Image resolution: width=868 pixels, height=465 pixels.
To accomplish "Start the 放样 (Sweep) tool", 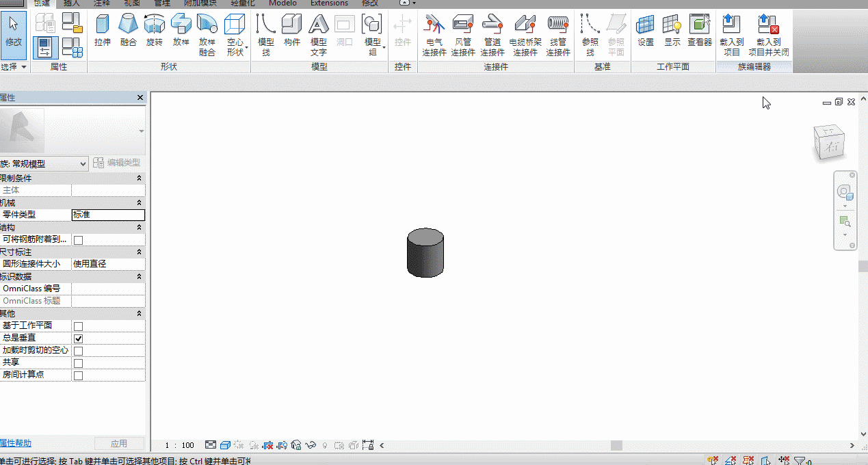I will [181, 31].
